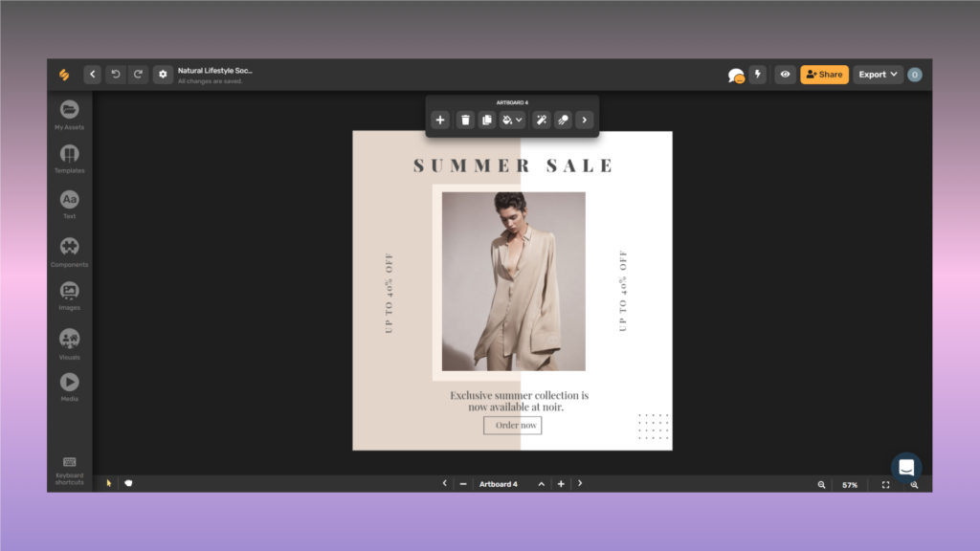The image size is (980, 551).
Task: Toggle the comments bubble in the top bar
Action: pos(735,74)
